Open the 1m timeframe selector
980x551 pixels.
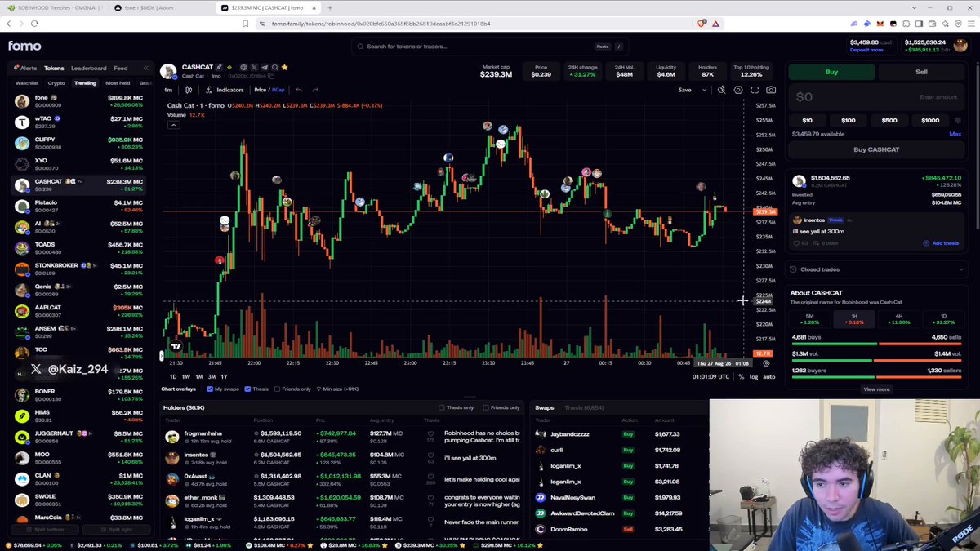pos(168,90)
